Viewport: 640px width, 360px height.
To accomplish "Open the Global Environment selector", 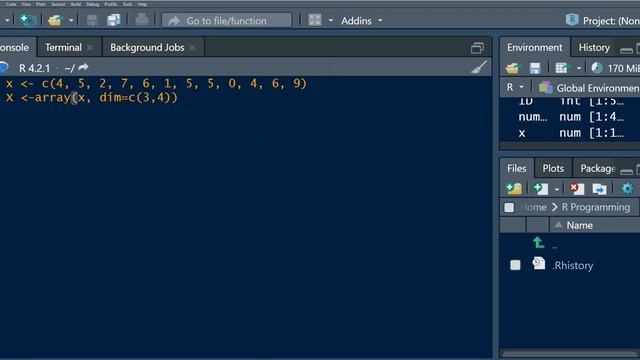I will tap(598, 88).
